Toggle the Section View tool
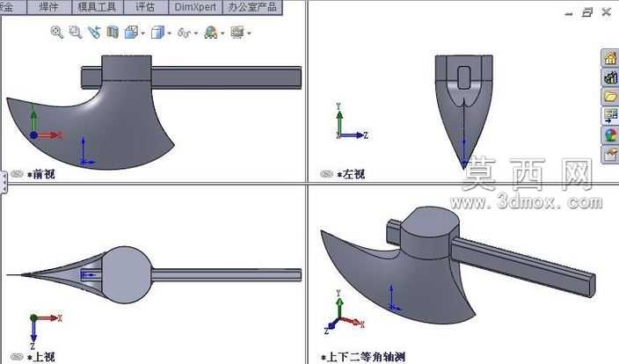This screenshot has height=364, width=619. (x=113, y=33)
